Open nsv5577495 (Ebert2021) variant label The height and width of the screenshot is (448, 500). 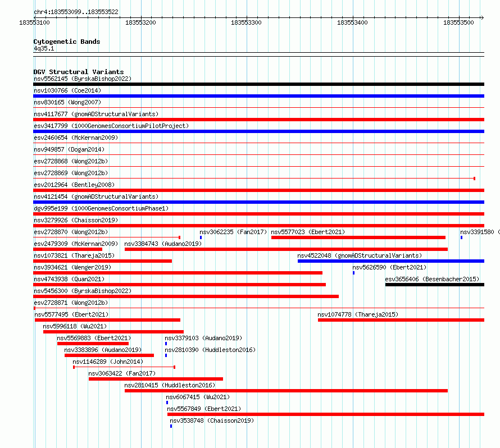coord(71,314)
